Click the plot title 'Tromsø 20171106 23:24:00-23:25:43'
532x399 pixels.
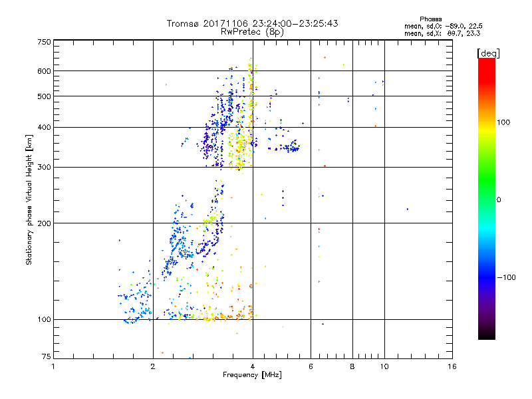(252, 23)
